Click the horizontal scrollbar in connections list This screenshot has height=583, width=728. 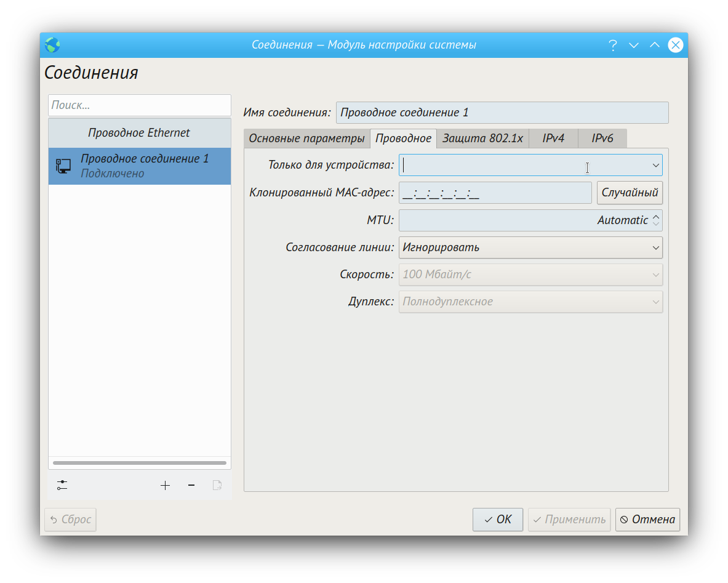click(140, 463)
